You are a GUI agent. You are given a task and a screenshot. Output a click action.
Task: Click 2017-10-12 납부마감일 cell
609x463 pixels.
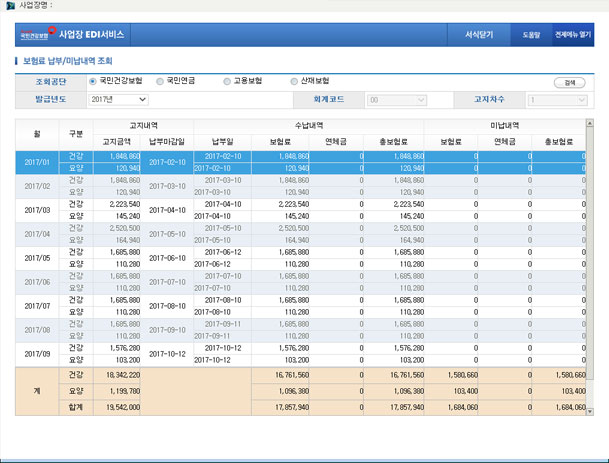[x=167, y=354]
